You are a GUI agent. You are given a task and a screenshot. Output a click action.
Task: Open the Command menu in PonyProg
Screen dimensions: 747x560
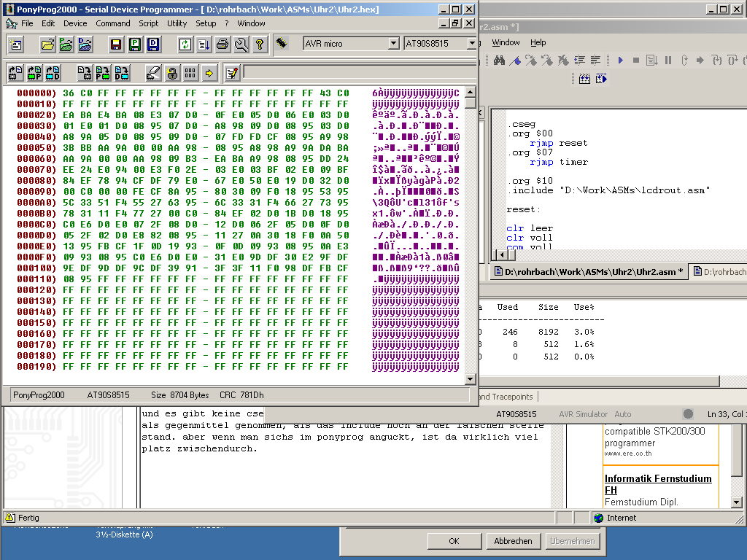113,23
